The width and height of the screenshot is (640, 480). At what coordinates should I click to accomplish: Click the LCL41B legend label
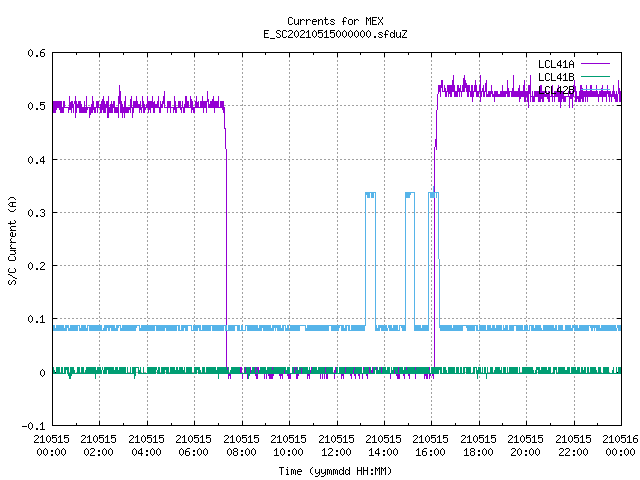pyautogui.click(x=556, y=77)
